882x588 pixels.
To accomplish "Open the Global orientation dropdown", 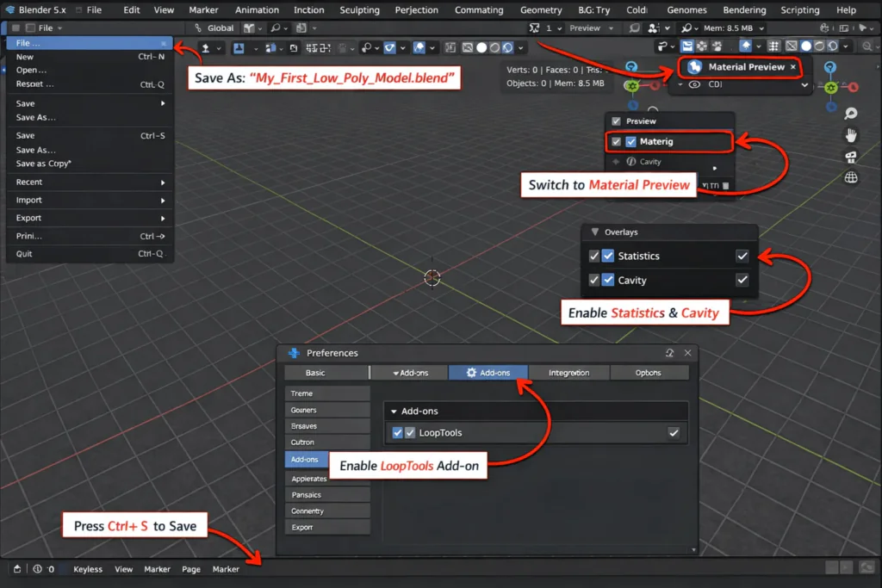I will click(220, 28).
